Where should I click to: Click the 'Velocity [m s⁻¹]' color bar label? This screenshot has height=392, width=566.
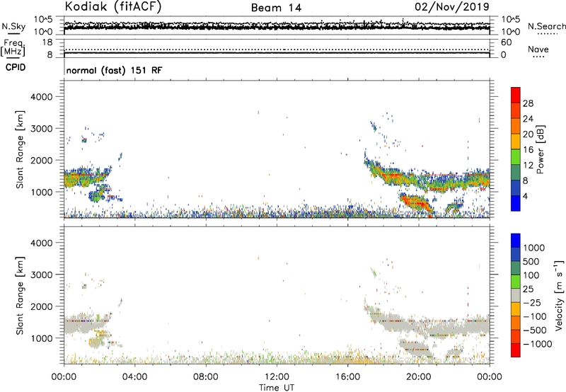(559, 295)
